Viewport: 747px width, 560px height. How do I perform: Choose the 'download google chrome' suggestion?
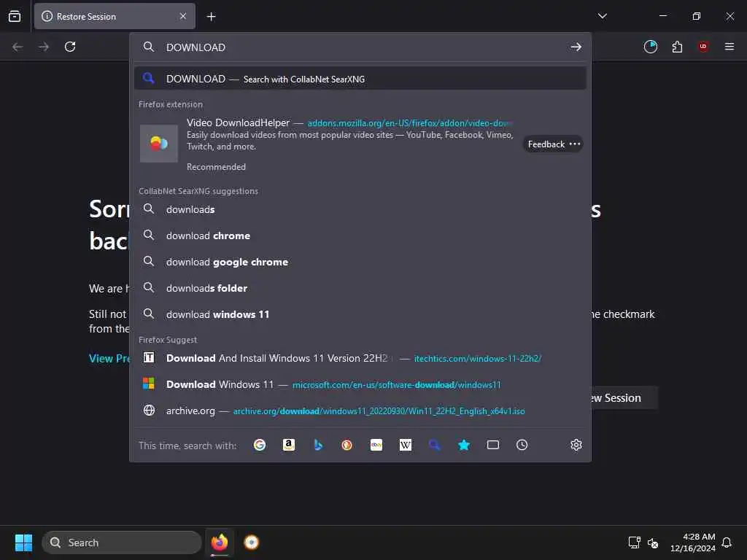click(360, 262)
